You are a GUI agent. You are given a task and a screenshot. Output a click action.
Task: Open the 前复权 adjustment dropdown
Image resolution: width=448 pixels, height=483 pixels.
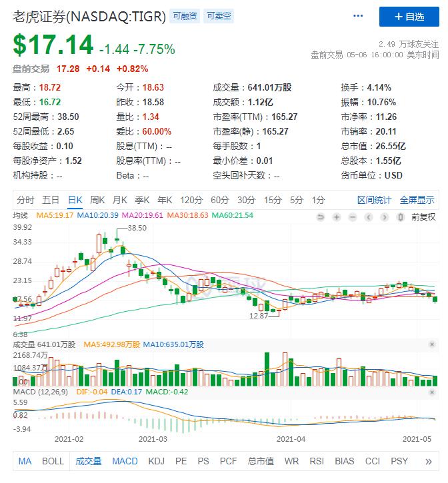point(423,217)
